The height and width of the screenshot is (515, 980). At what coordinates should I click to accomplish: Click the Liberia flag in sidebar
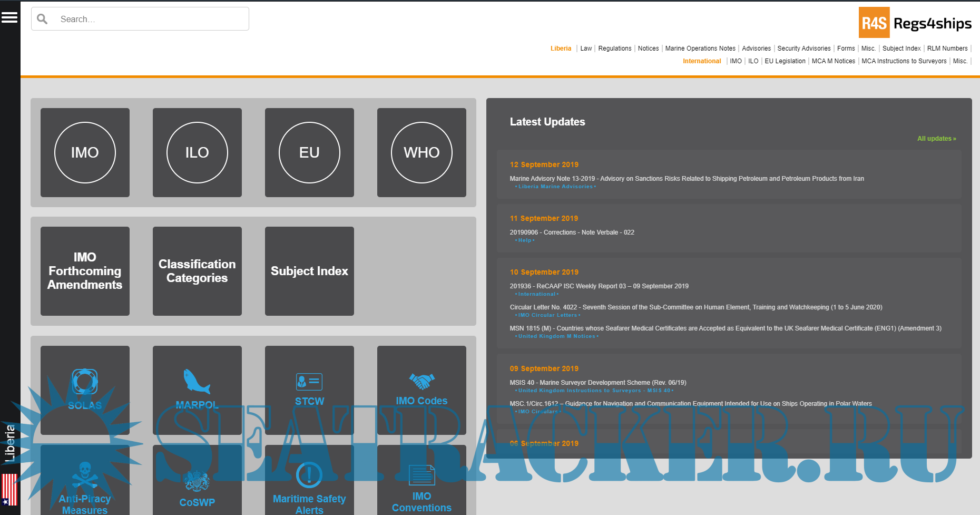click(x=9, y=489)
